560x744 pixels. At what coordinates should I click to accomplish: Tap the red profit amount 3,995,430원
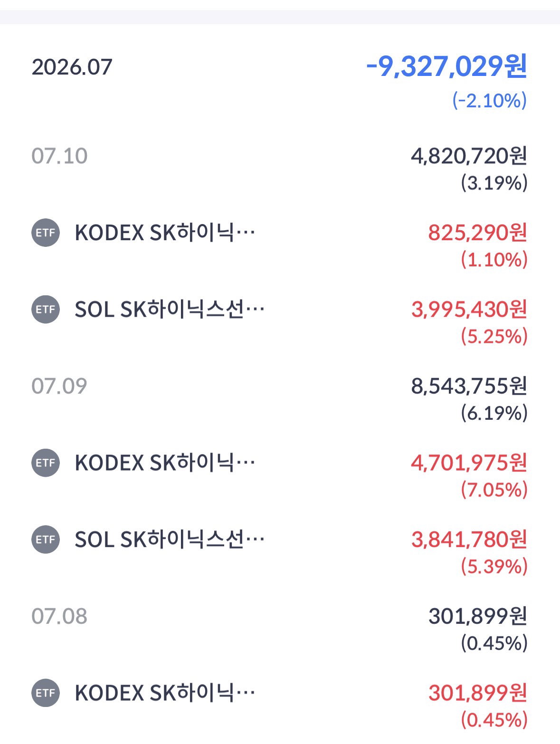click(469, 310)
